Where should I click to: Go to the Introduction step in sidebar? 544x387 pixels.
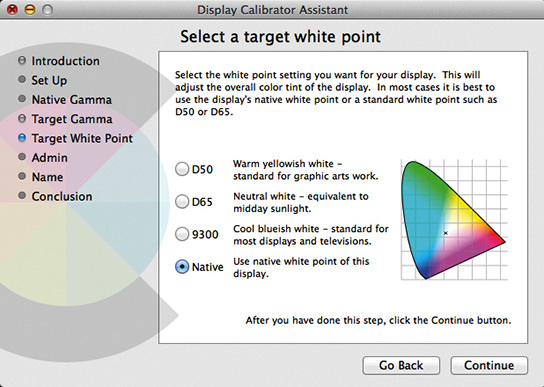66,61
